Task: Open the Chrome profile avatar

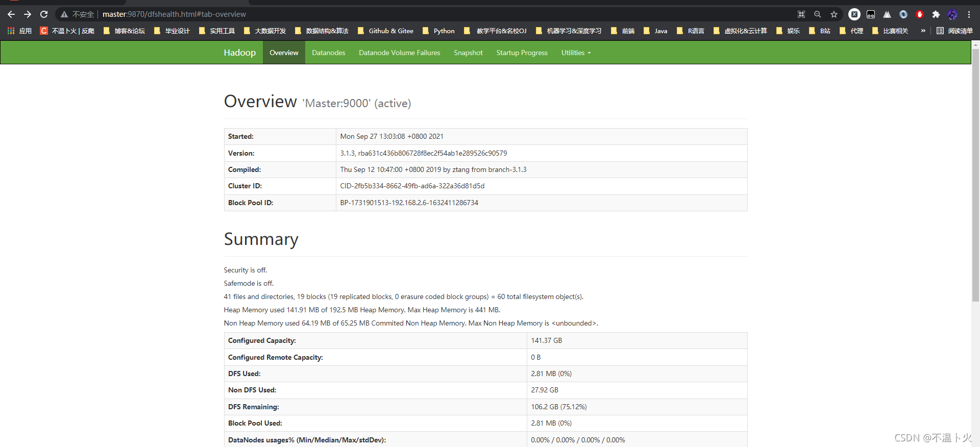Action: pyautogui.click(x=952, y=14)
